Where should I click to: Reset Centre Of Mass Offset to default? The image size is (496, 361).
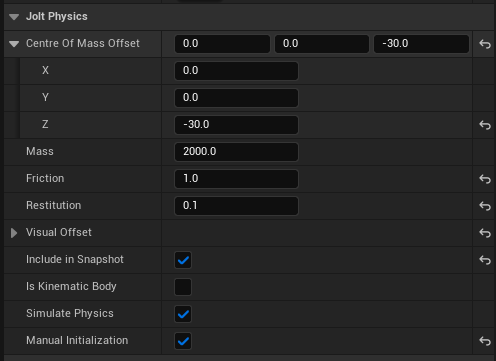(485, 44)
